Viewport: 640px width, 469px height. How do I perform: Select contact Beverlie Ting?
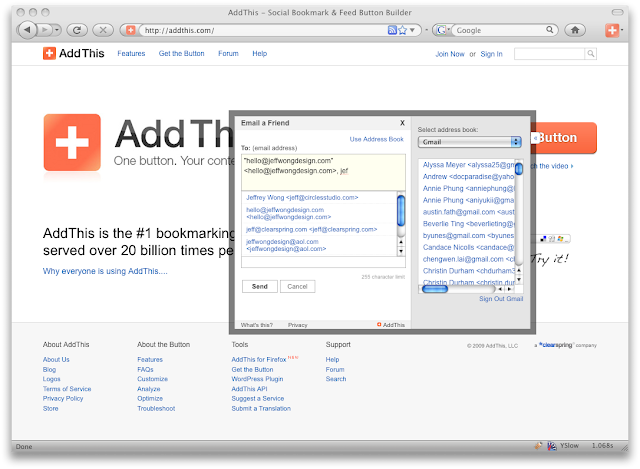468,224
